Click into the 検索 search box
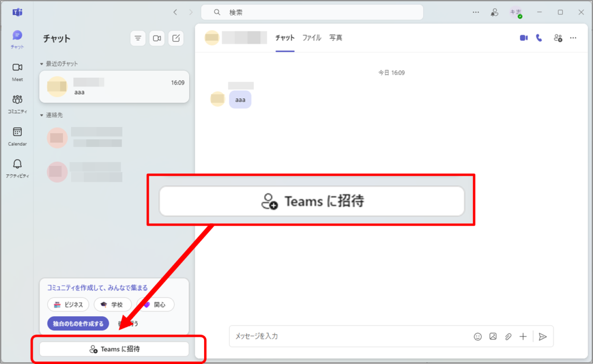593x364 pixels. (312, 12)
